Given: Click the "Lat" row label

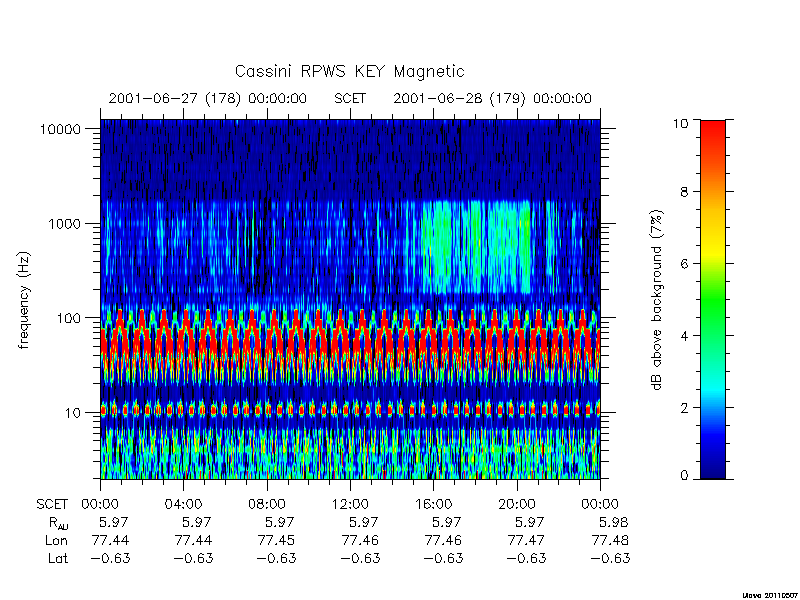Looking at the screenshot, I should (58, 558).
